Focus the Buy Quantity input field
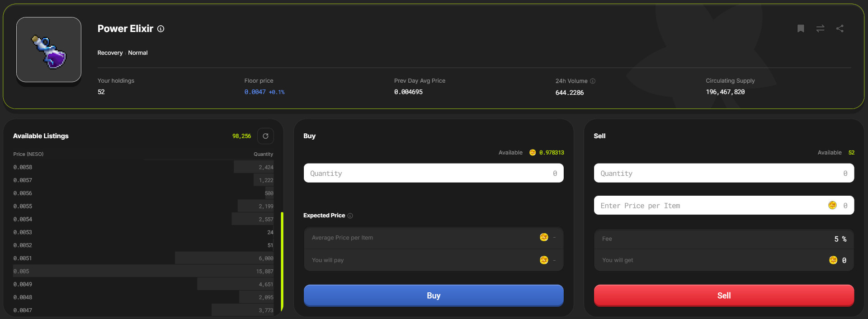Viewport: 868px width, 319px height. [x=433, y=173]
